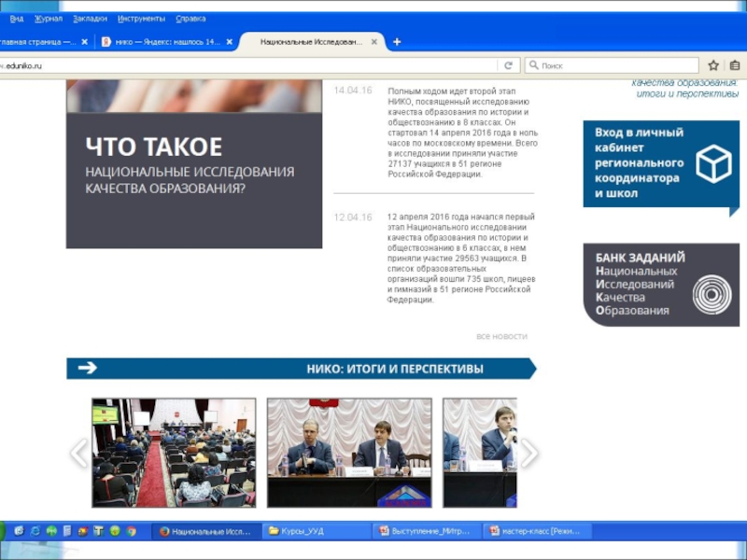Switch to Национальные Иссл... Firefox taskbar button
Viewport: 747px width, 560px height.
(x=206, y=531)
